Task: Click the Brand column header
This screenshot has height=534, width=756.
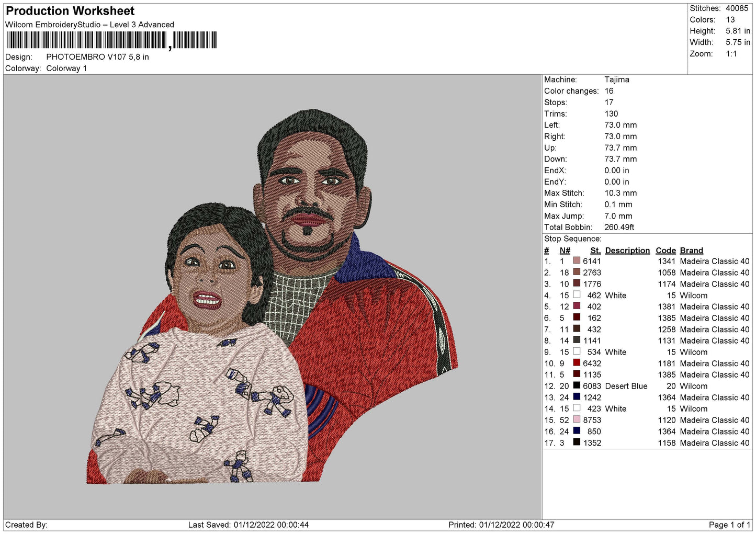Action: coord(691,251)
